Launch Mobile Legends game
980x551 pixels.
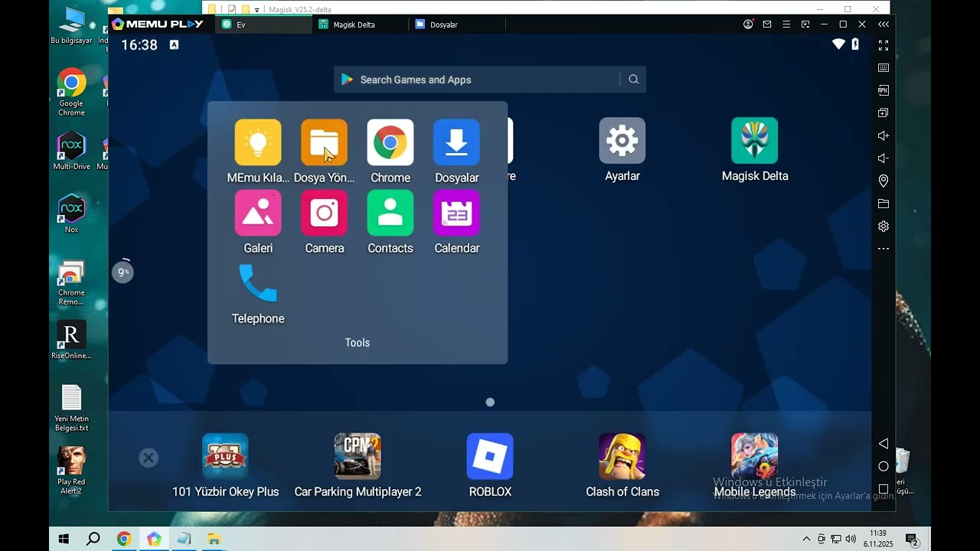point(754,456)
